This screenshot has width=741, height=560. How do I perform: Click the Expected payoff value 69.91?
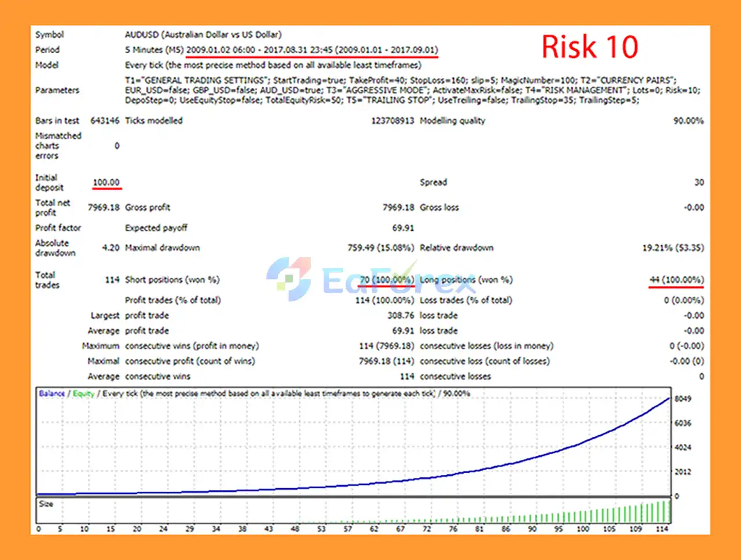[x=403, y=228]
